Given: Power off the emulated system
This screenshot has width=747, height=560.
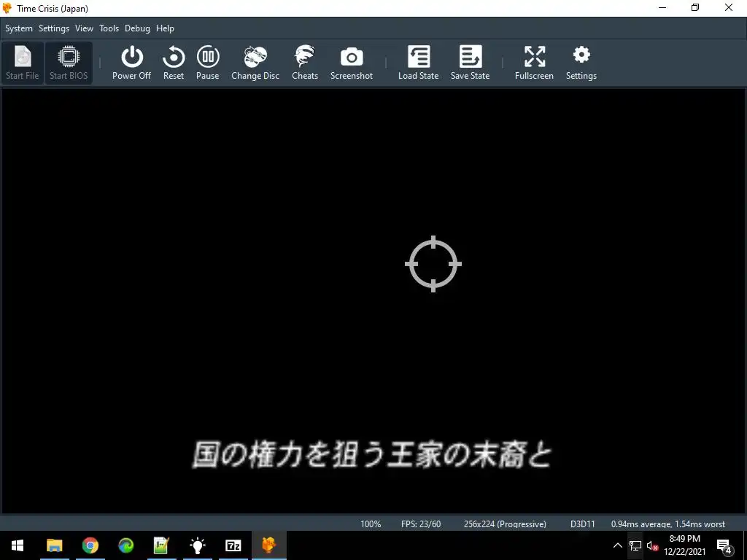Looking at the screenshot, I should [x=131, y=63].
